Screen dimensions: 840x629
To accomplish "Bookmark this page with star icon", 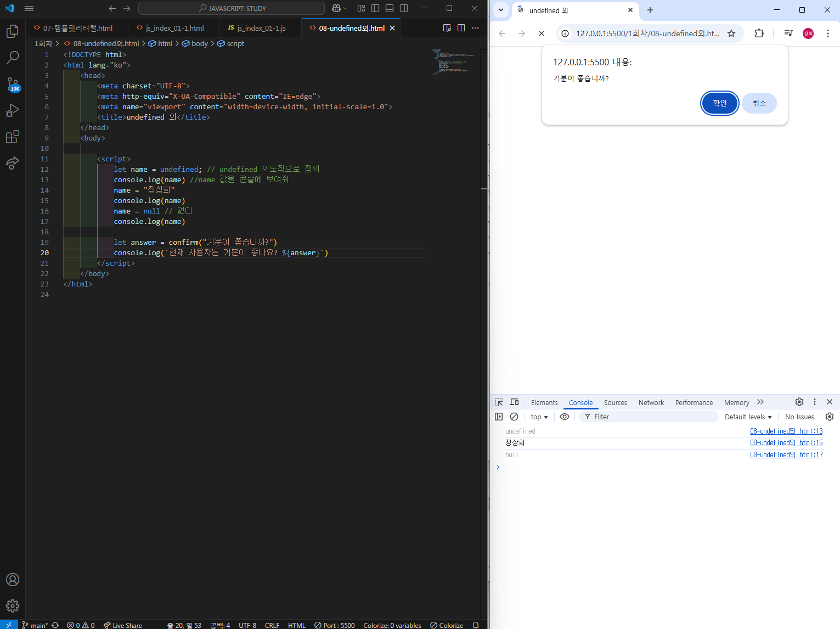I will pyautogui.click(x=731, y=33).
